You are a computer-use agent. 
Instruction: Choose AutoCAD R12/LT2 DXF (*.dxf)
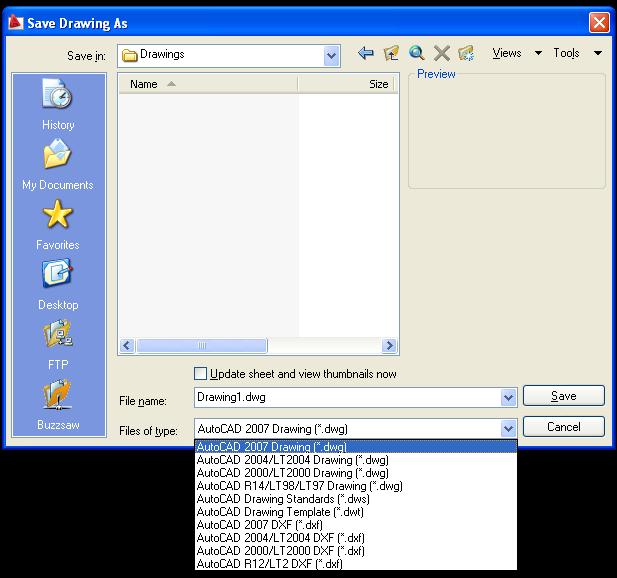click(356, 564)
